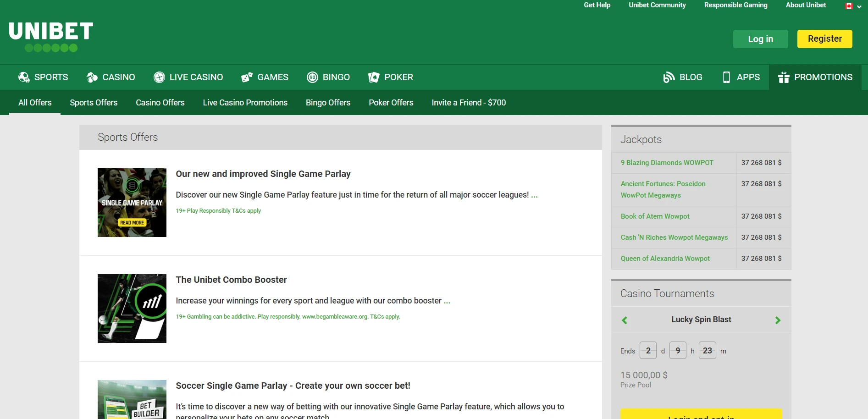Click the Sports soccer ball icon
The height and width of the screenshot is (419, 868).
tap(24, 77)
